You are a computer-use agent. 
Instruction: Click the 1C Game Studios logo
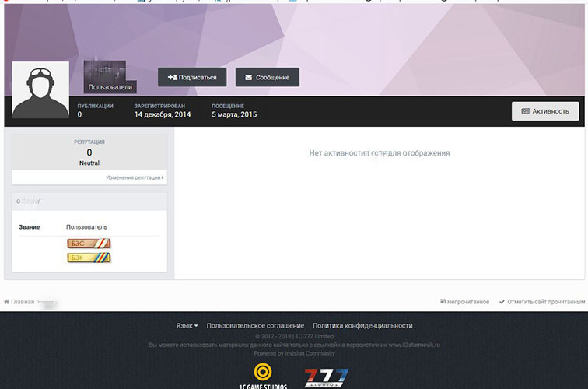263,376
